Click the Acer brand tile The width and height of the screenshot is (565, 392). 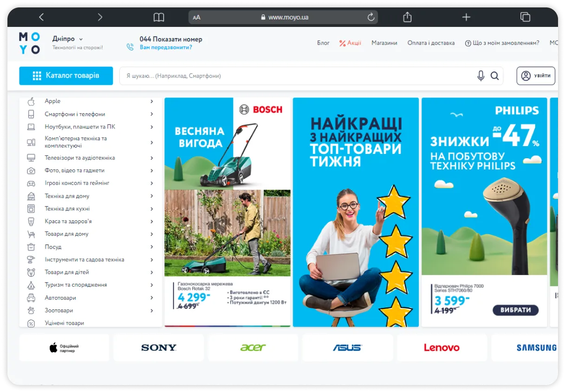[x=253, y=347]
